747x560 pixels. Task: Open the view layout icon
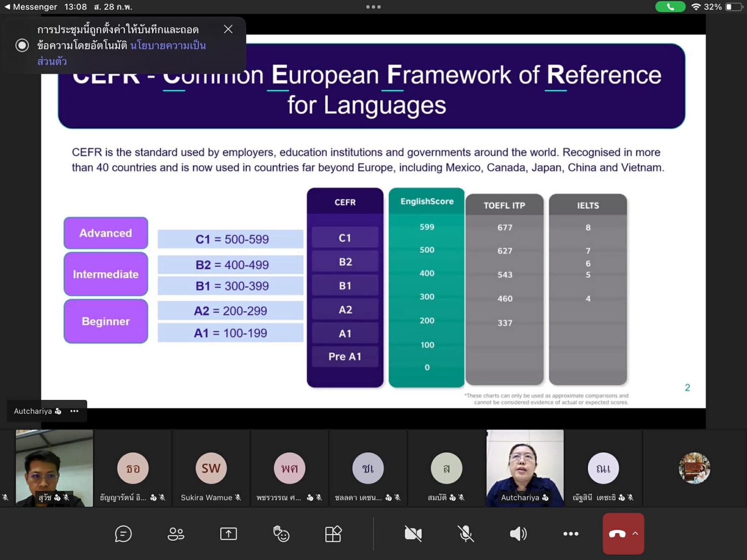333,534
